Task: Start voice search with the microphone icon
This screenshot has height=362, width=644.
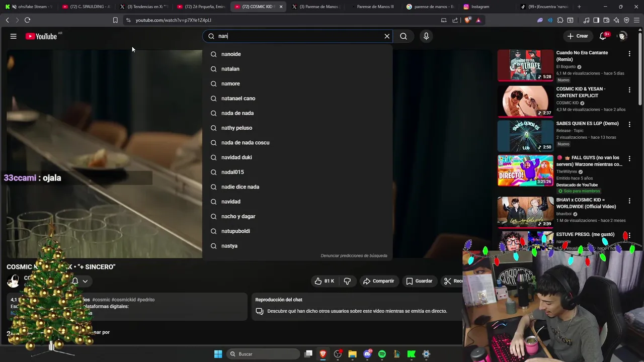Action: point(426,36)
